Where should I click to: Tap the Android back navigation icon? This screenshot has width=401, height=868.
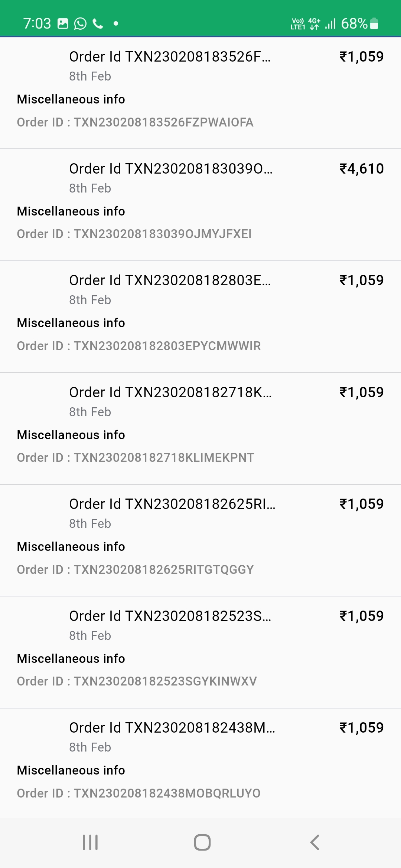[315, 842]
